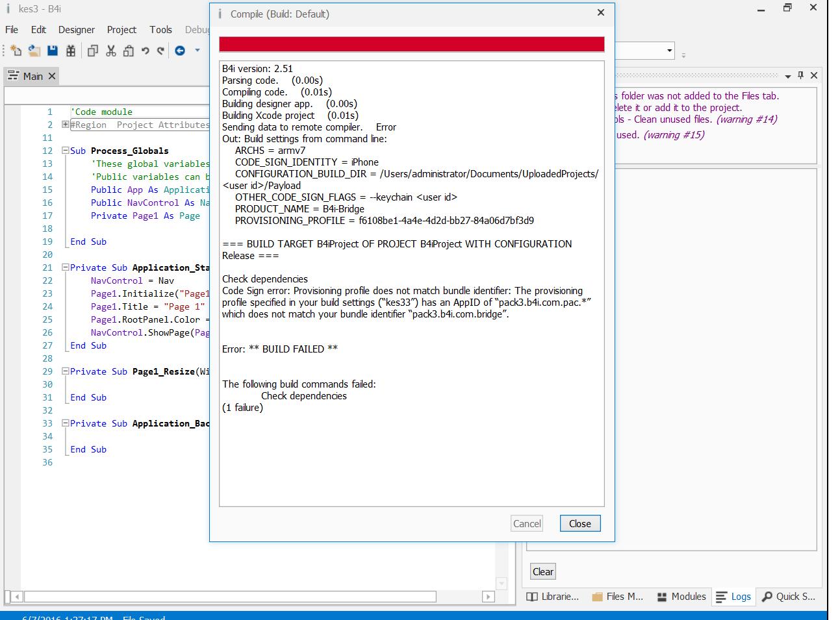Click the blue Navigate Back icon
840x620 pixels.
pyautogui.click(x=180, y=51)
